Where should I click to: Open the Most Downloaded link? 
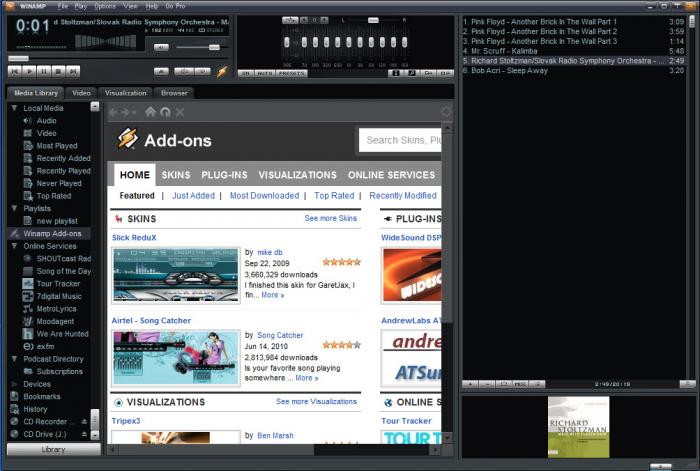click(x=264, y=196)
